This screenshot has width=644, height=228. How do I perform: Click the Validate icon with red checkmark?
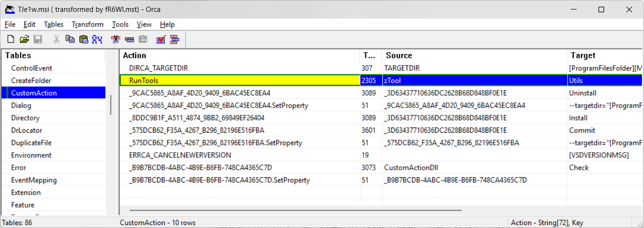pos(161,39)
